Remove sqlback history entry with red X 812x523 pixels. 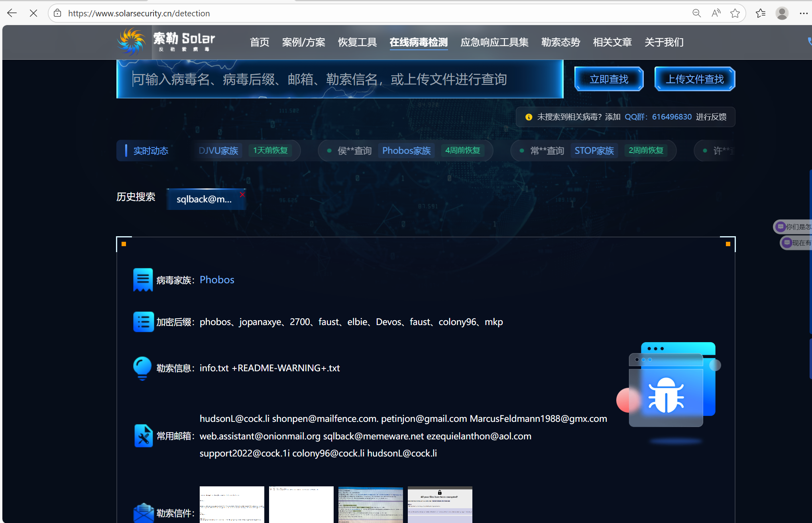point(242,194)
